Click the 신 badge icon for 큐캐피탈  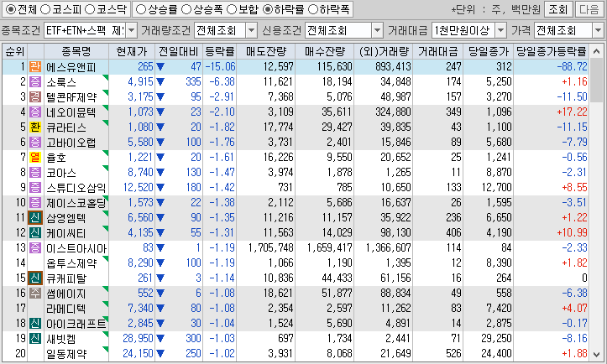pyautogui.click(x=35, y=278)
